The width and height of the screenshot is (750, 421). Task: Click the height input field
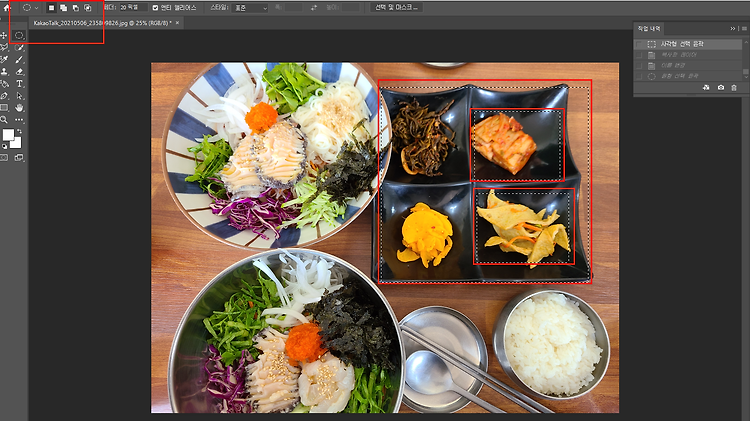(351, 8)
